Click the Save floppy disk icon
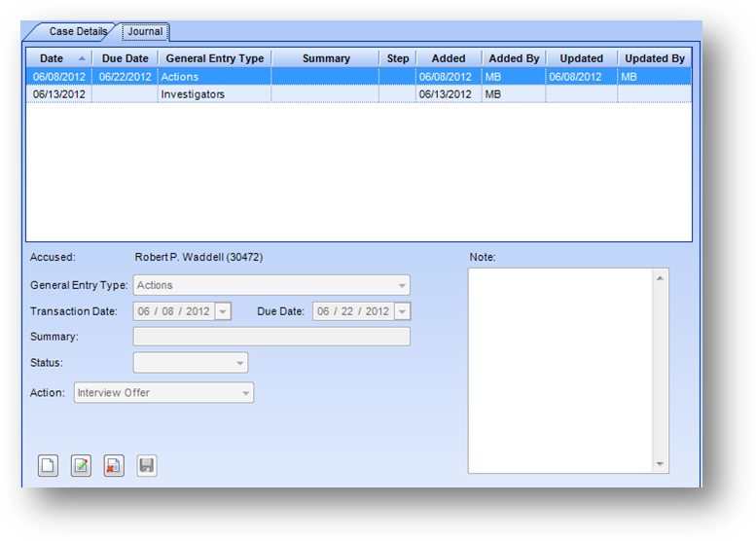This screenshot has height=541, width=756. point(147,465)
